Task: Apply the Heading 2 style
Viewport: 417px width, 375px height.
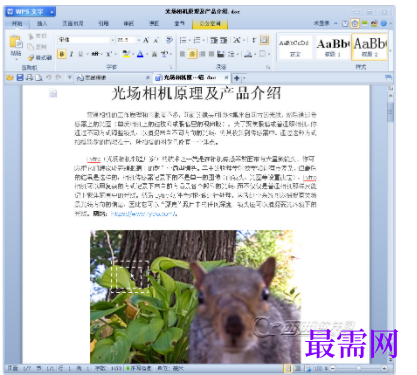Action: tap(370, 47)
